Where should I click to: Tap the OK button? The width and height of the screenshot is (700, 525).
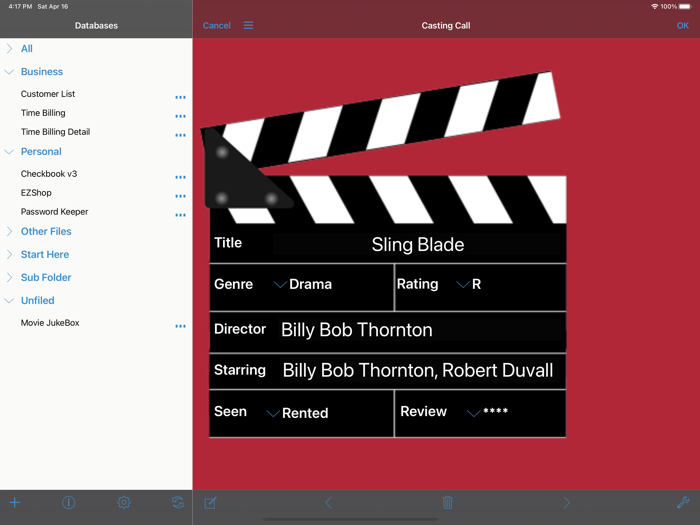tap(683, 25)
